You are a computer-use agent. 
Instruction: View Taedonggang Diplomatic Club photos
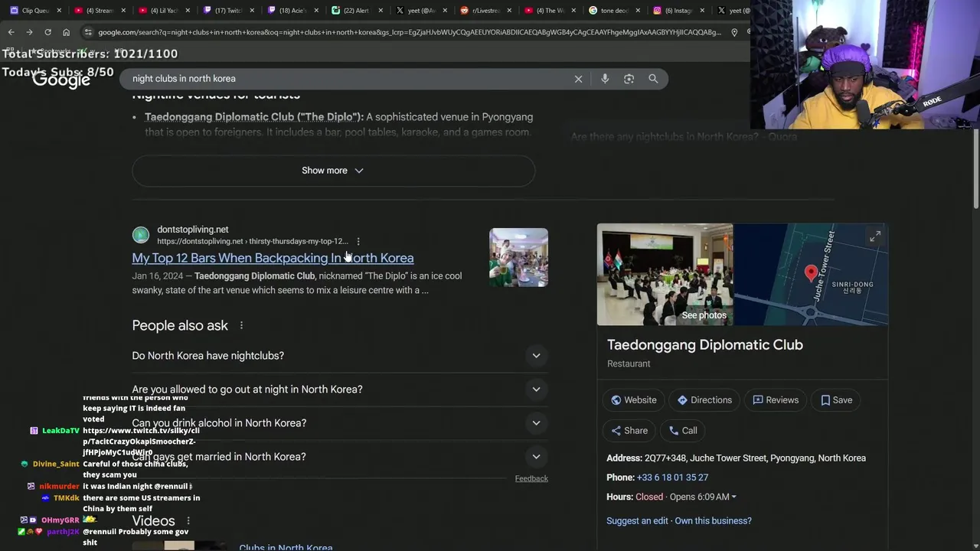pos(665,274)
